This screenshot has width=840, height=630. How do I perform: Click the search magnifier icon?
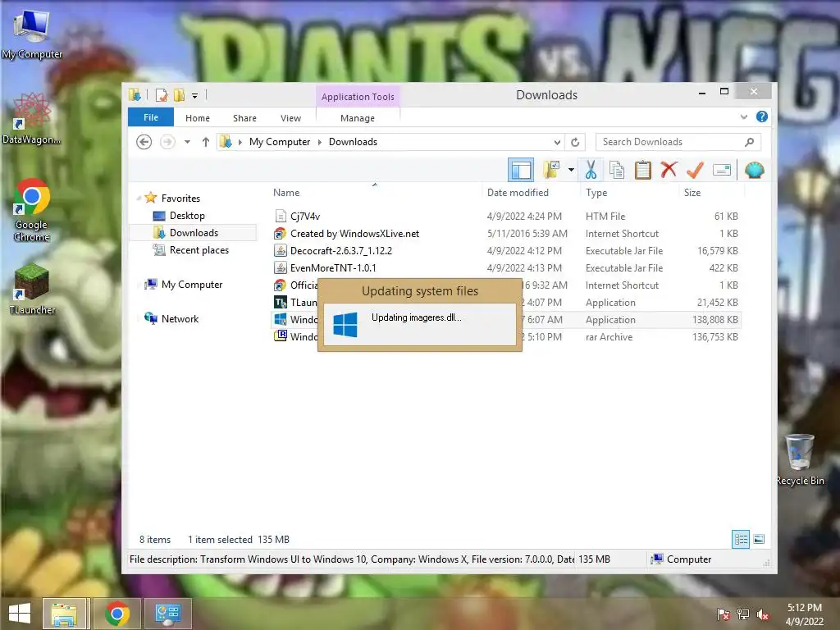pyautogui.click(x=749, y=142)
